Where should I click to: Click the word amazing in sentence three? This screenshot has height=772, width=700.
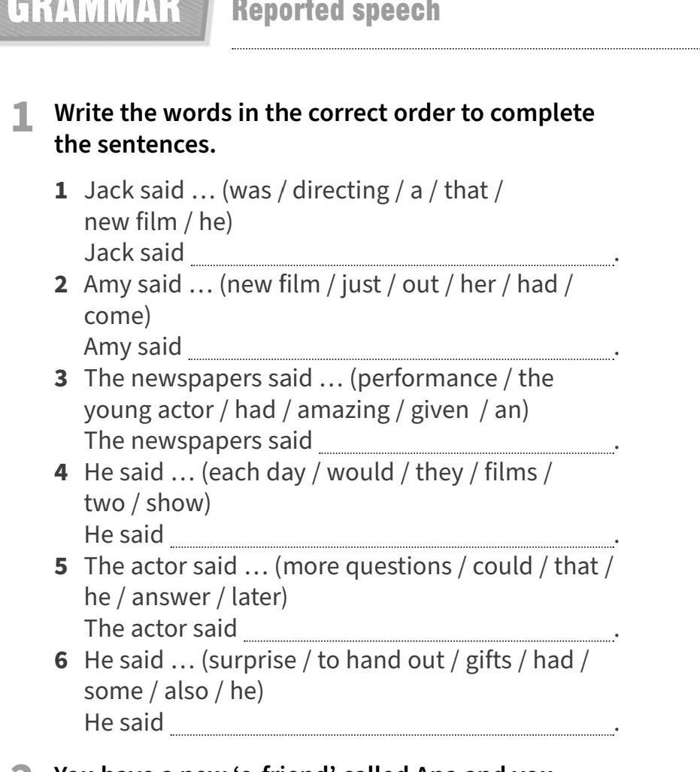[344, 410]
